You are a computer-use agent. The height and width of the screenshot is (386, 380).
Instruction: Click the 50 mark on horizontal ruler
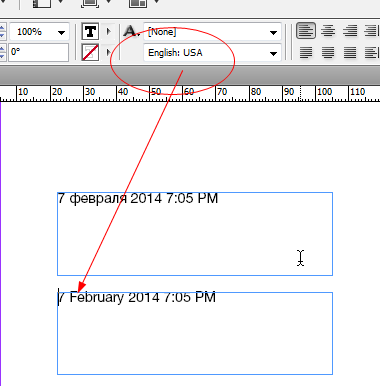point(156,92)
